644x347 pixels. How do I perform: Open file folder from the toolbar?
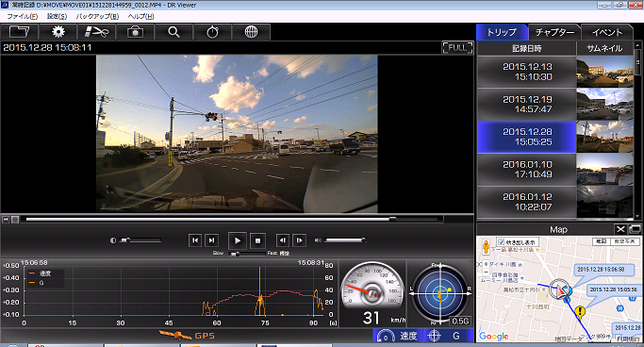19,32
